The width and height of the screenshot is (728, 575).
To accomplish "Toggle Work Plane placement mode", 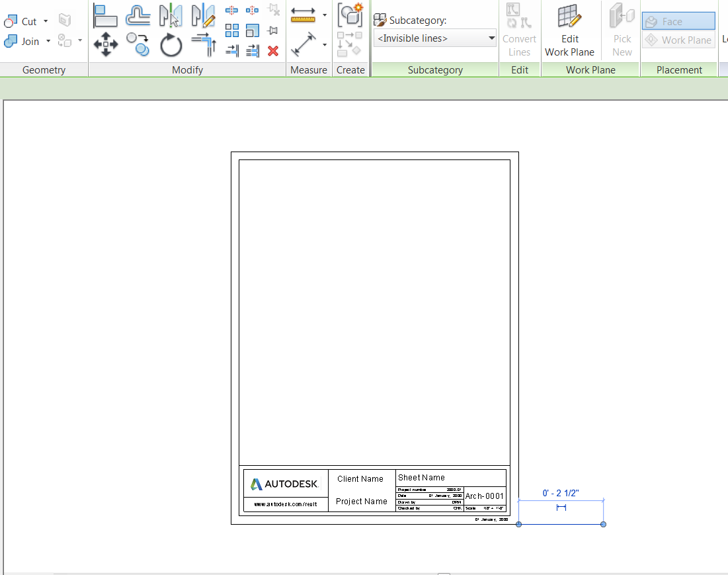I will point(678,40).
